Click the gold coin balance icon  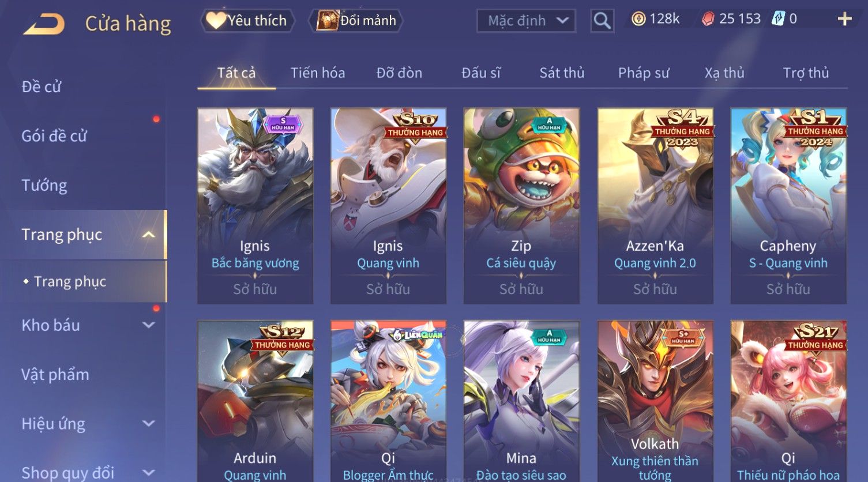click(638, 19)
